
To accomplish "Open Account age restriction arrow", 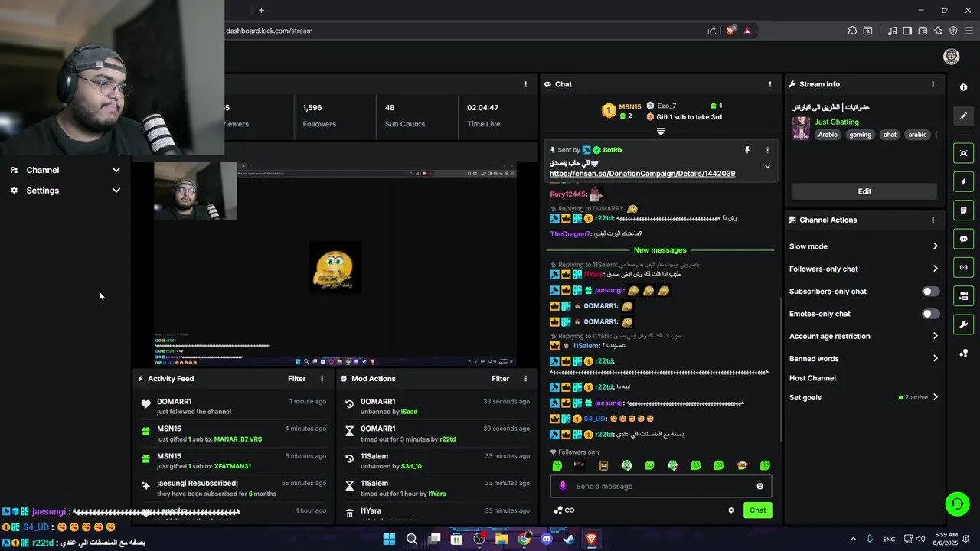I will click(x=935, y=336).
